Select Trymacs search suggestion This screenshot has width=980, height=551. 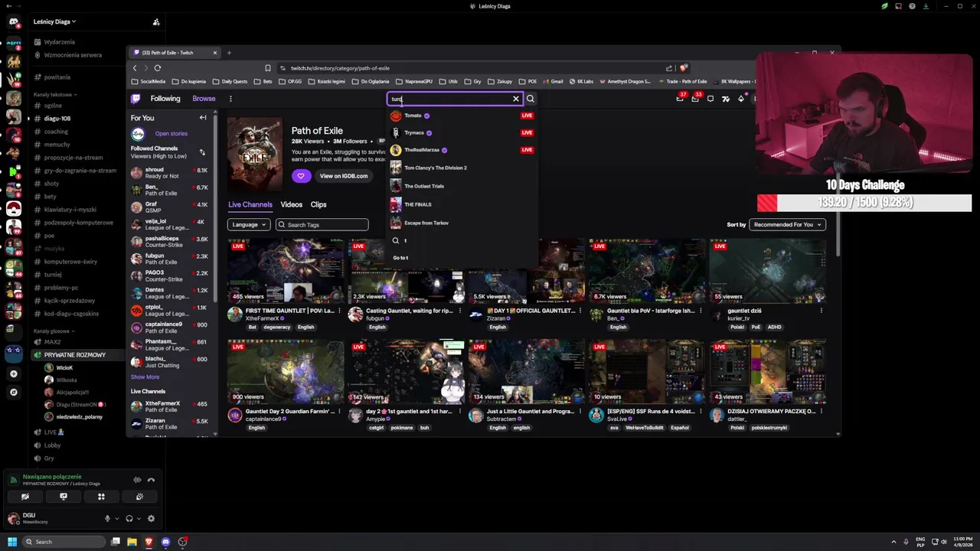pos(462,132)
